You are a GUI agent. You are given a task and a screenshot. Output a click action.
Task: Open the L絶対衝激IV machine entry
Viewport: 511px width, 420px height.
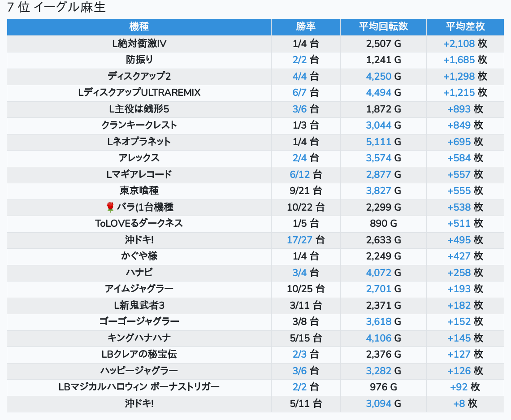click(139, 43)
